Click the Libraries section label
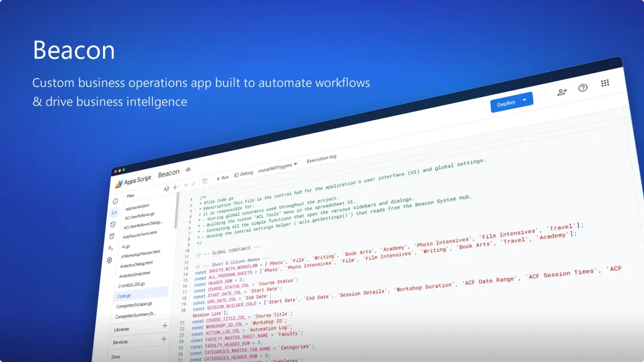Screen dimensions: 644x362 [x=121, y=329]
